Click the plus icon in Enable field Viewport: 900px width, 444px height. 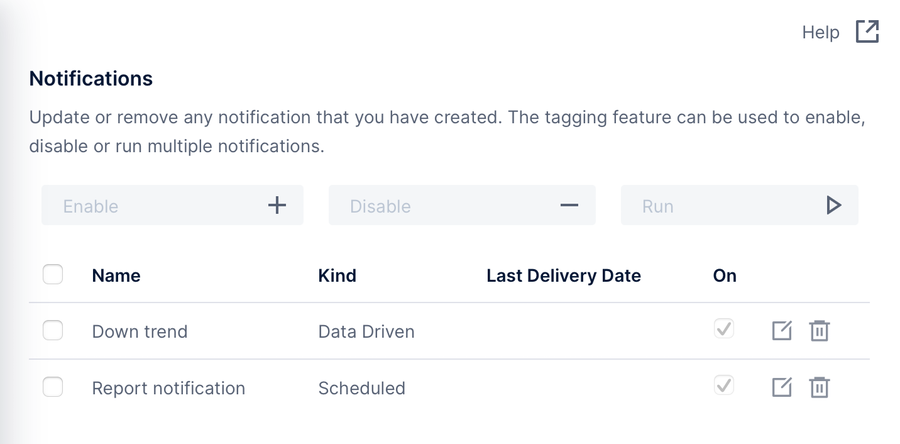coord(277,205)
